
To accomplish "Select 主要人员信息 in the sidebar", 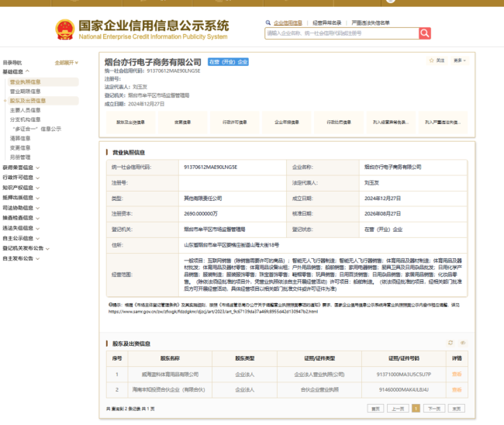I will [25, 110].
